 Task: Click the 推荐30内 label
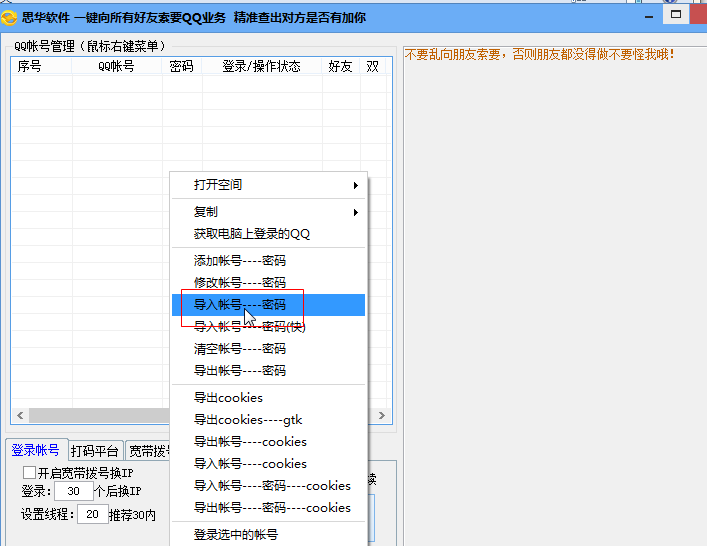133,515
